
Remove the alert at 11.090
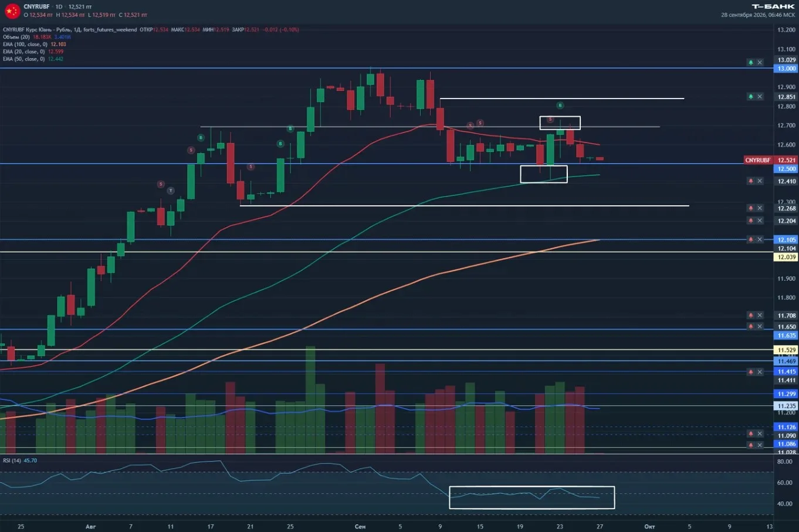point(760,433)
